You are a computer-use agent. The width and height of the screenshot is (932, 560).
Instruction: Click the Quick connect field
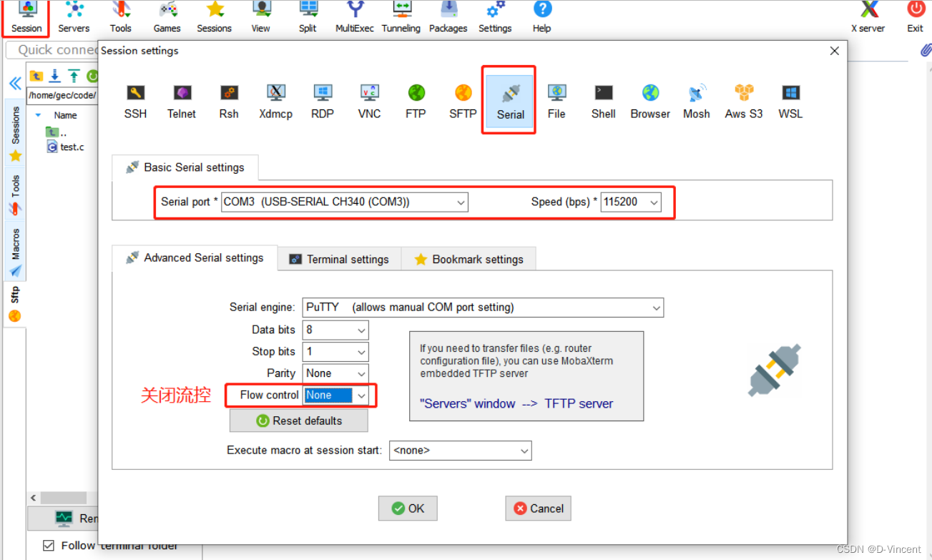(x=51, y=50)
